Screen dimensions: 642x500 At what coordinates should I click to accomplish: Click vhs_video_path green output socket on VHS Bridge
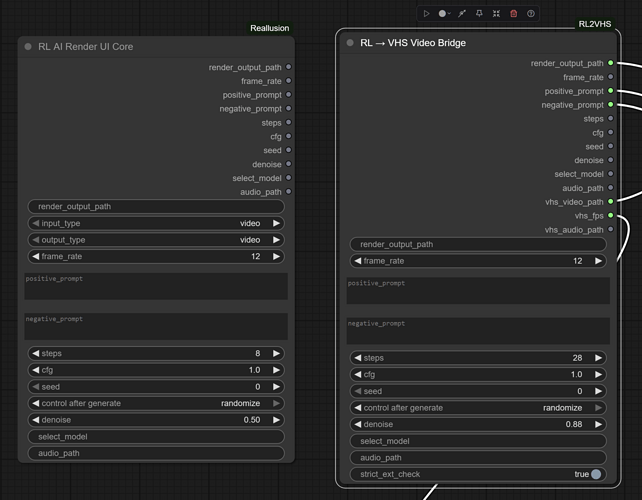(610, 201)
